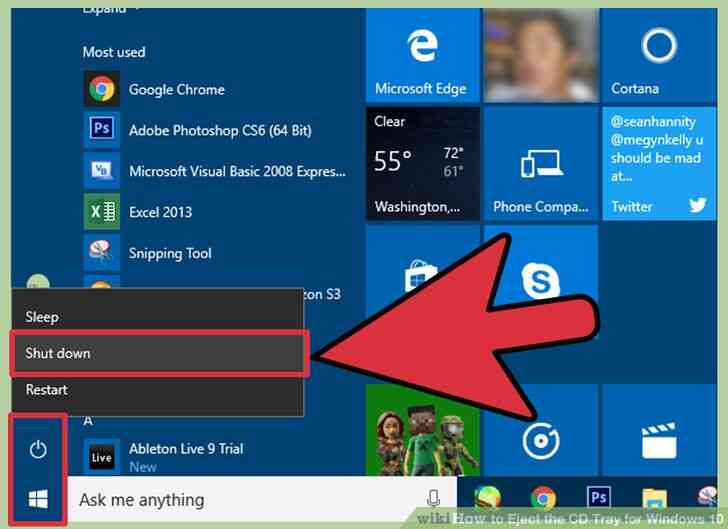Image resolution: width=728 pixels, height=529 pixels.
Task: Click the Power button in Start menu
Action: coord(38,449)
